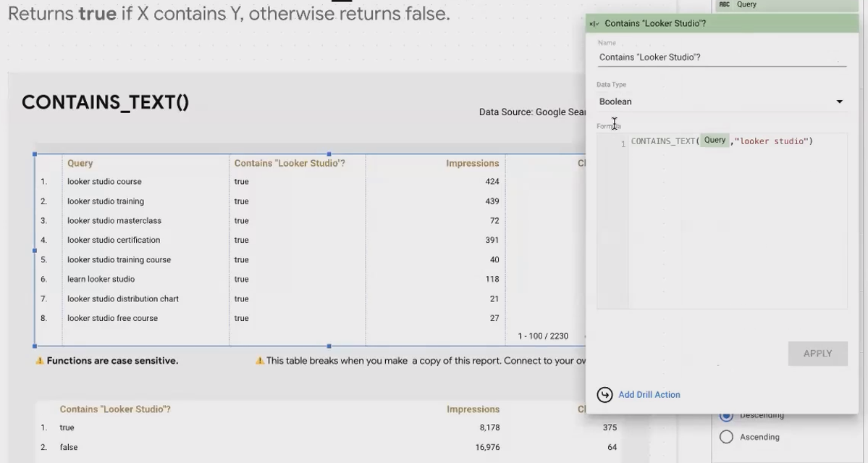Click the impressions value 424
Image resolution: width=868 pixels, height=463 pixels.
492,182
